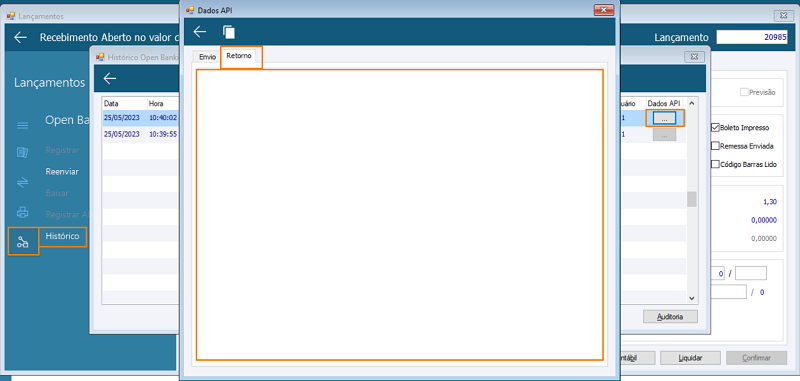Image resolution: width=800 pixels, height=381 pixels.
Task: Choose Baixar in Open Banking menu
Action: pyautogui.click(x=57, y=193)
